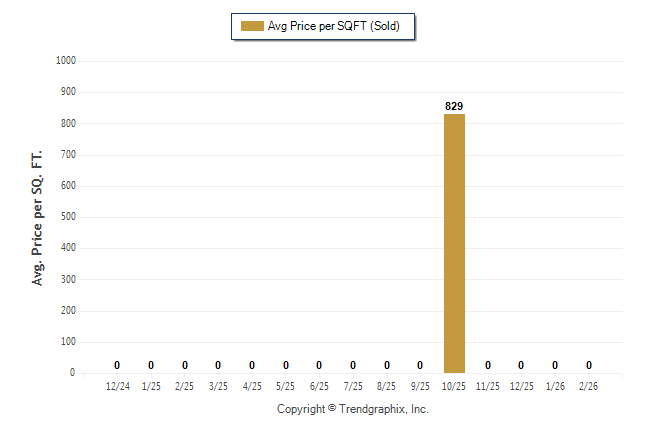Viewport: 646px width, 434px height.
Task: Select the 2/26 x-axis month label
Action: [x=589, y=385]
